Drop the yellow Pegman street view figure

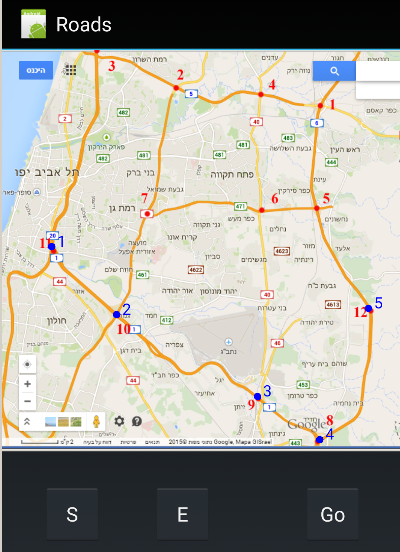(x=96, y=421)
